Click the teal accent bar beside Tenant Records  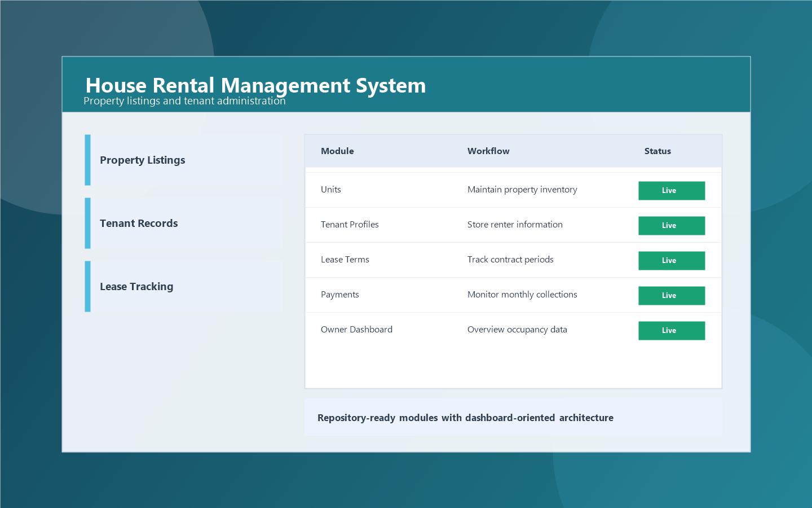(87, 223)
